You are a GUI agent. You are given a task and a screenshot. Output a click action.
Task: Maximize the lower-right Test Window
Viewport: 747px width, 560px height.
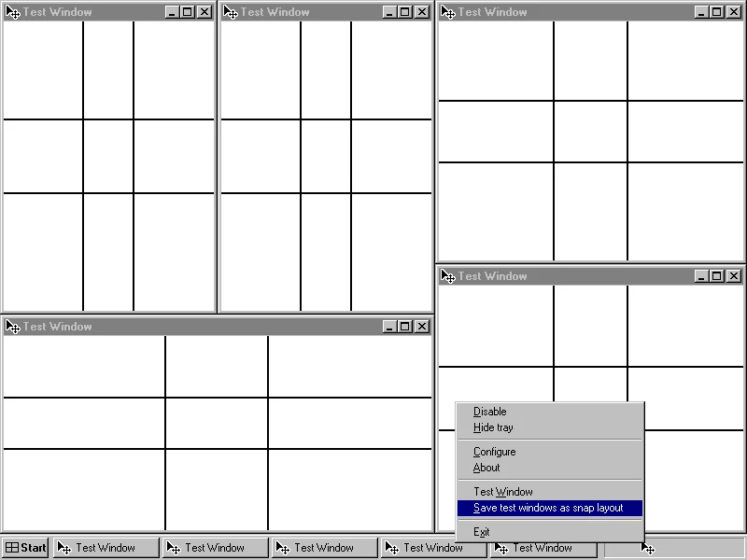pos(716,275)
